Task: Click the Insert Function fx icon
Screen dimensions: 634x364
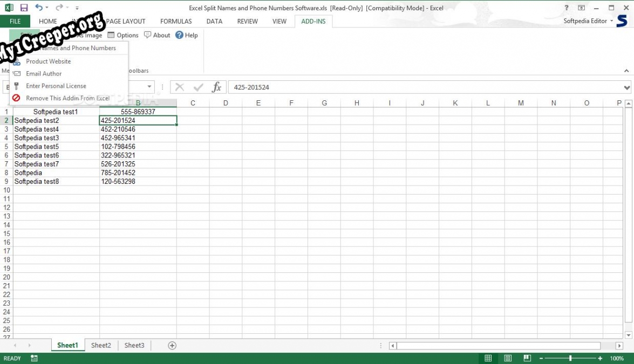Action: point(217,86)
